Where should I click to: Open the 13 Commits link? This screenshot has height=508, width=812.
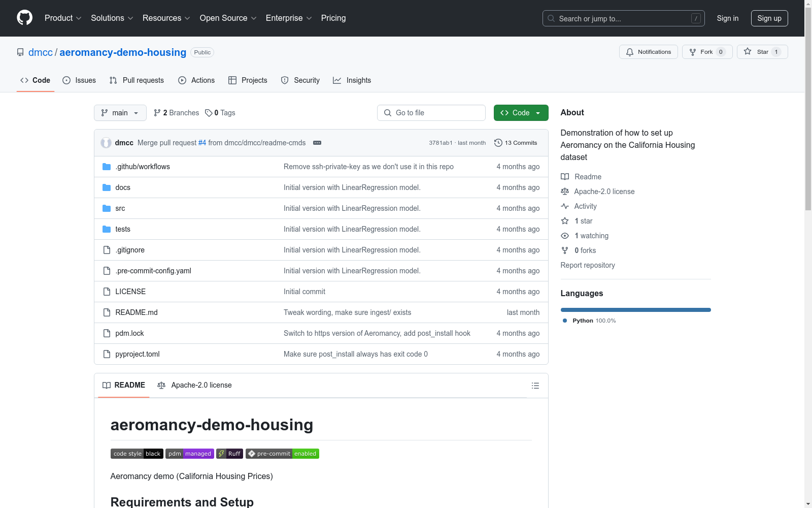pos(516,143)
